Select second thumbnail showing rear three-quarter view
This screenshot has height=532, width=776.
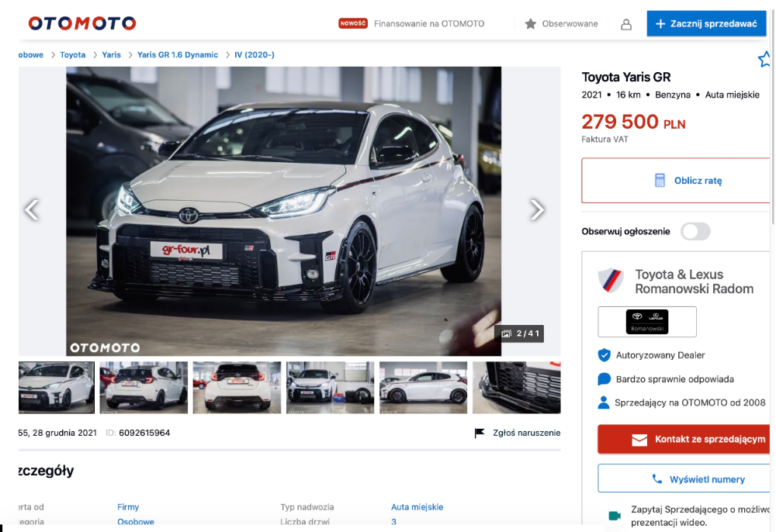point(144,387)
